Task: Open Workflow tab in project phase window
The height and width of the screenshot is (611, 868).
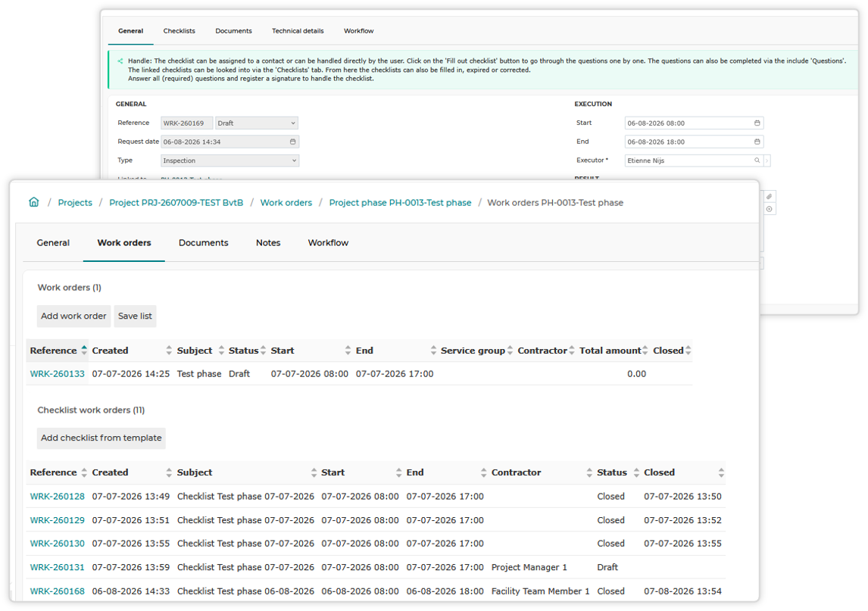Action: tap(328, 243)
